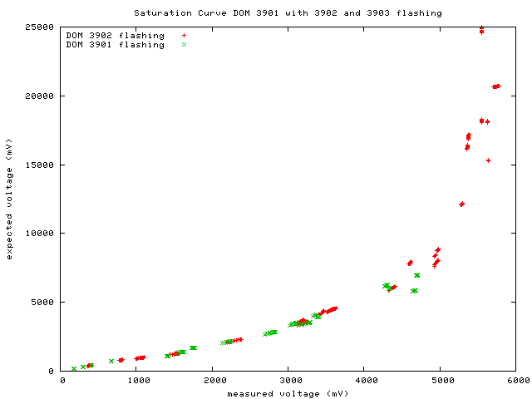Select the 'DOM 3901 flashing' legend label
The width and height of the screenshot is (532, 399).
(x=115, y=45)
